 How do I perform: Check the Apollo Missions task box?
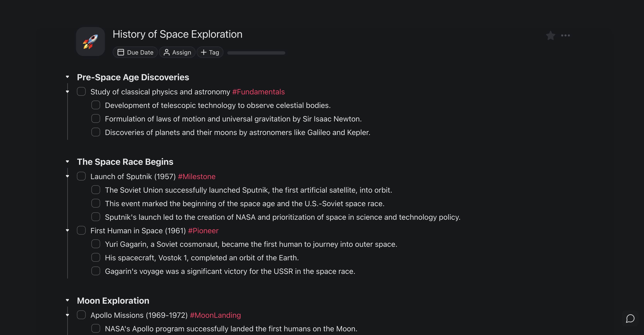pyautogui.click(x=81, y=315)
